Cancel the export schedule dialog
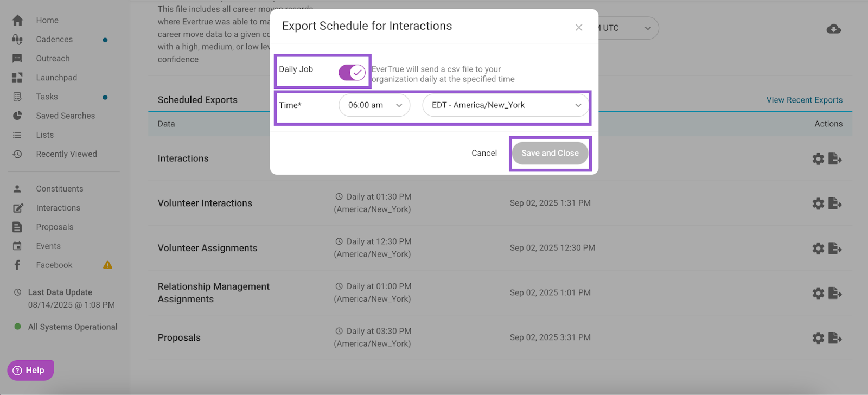 pyautogui.click(x=484, y=154)
